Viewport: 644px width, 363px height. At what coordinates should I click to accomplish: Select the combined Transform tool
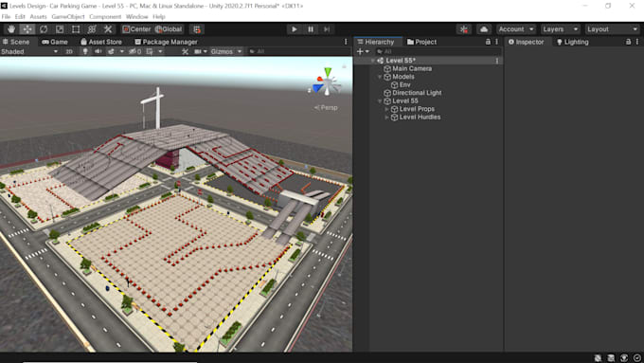tap(92, 29)
